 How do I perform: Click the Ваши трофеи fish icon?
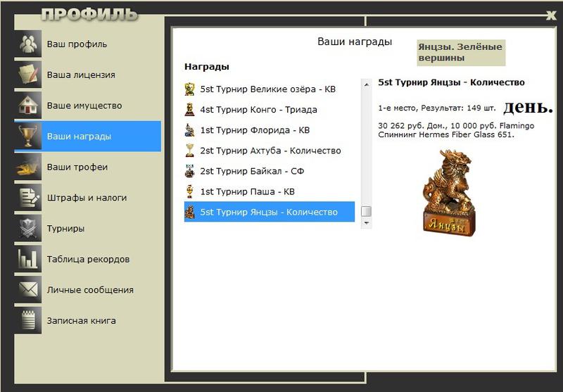[28, 167]
